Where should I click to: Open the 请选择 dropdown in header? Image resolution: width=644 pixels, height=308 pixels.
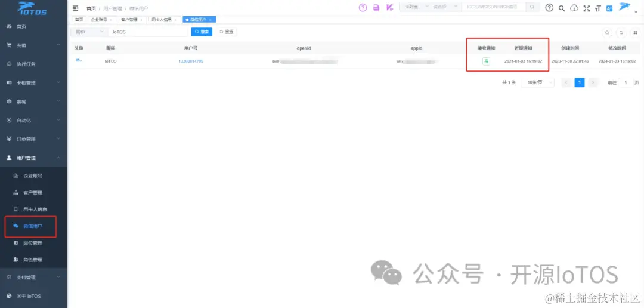[445, 7]
